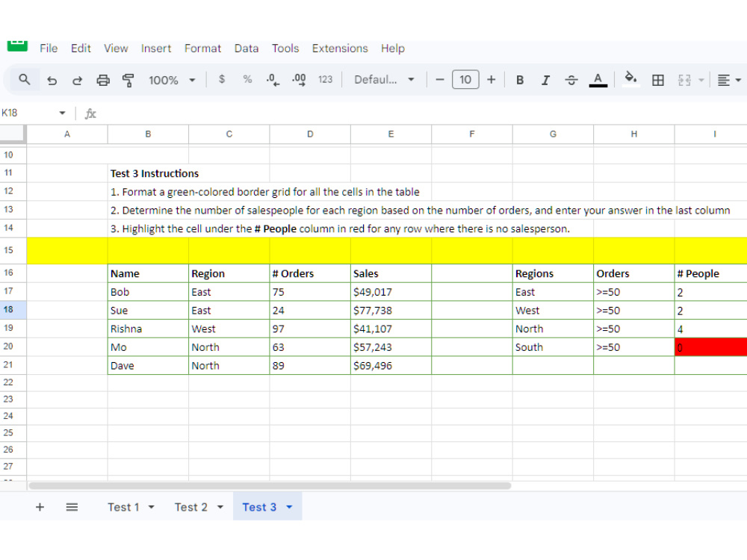Click the cell containing Dave
This screenshot has height=560, width=747.
[148, 366]
